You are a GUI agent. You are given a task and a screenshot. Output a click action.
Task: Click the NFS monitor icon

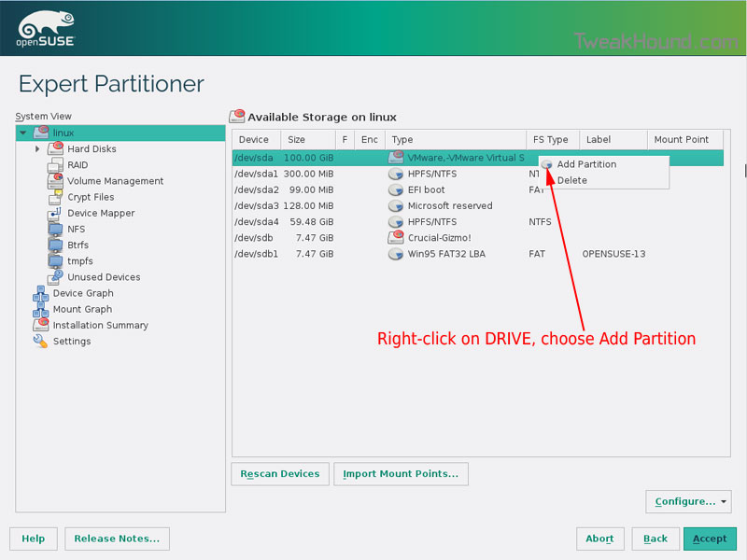click(x=56, y=229)
